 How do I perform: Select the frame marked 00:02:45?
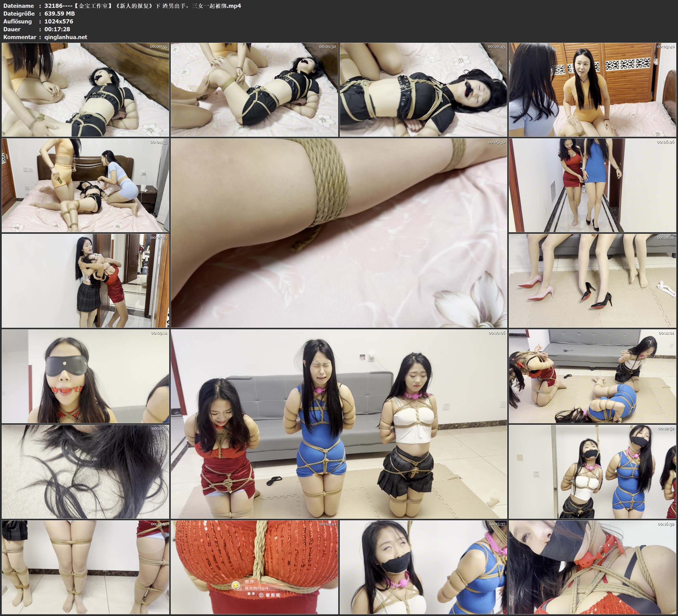point(424,89)
